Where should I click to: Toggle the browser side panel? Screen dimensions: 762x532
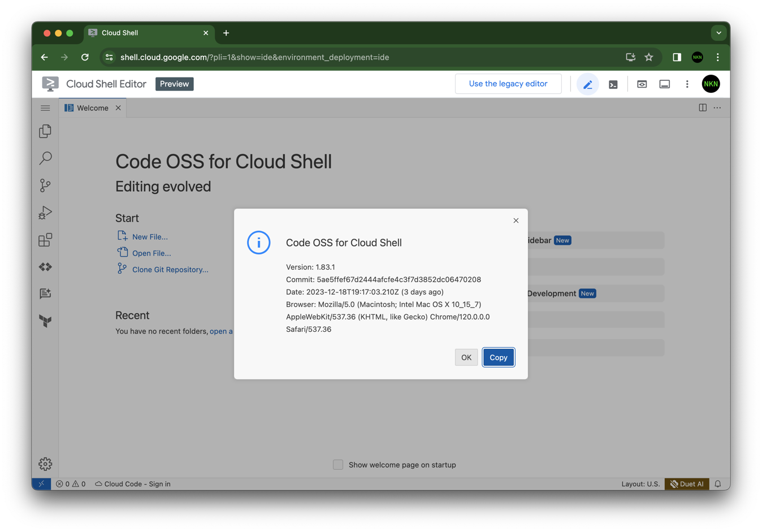pyautogui.click(x=677, y=57)
